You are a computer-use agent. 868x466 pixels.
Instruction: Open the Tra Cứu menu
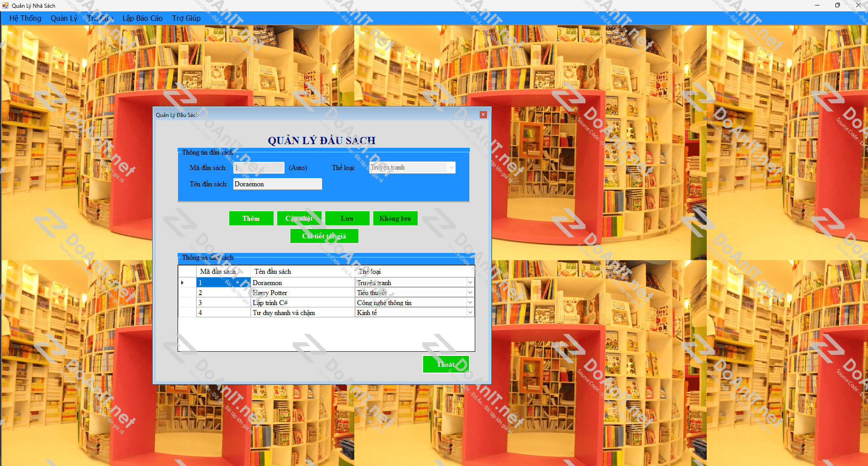coord(100,18)
